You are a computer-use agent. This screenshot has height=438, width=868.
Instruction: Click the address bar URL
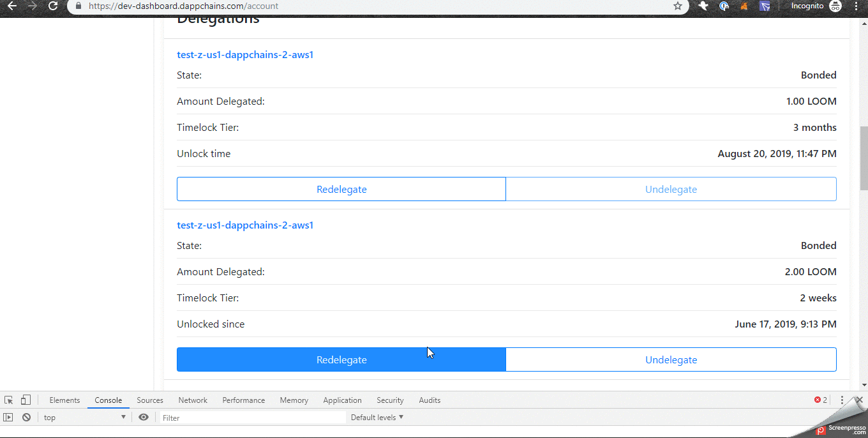click(x=184, y=6)
